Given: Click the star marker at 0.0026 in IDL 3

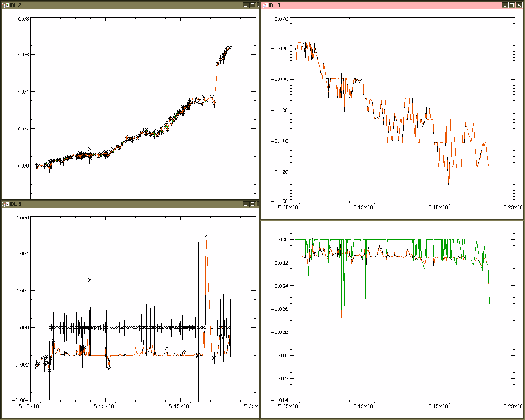Looking at the screenshot, I should click(89, 280).
